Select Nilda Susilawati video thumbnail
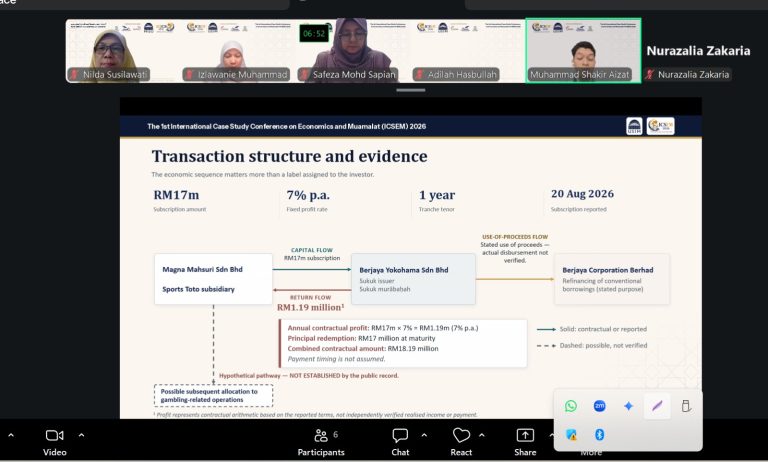 (123, 51)
